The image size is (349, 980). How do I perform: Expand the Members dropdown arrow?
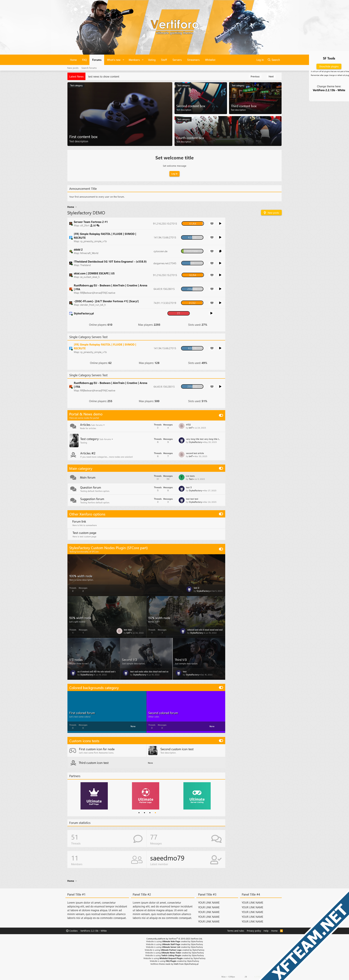point(143,60)
